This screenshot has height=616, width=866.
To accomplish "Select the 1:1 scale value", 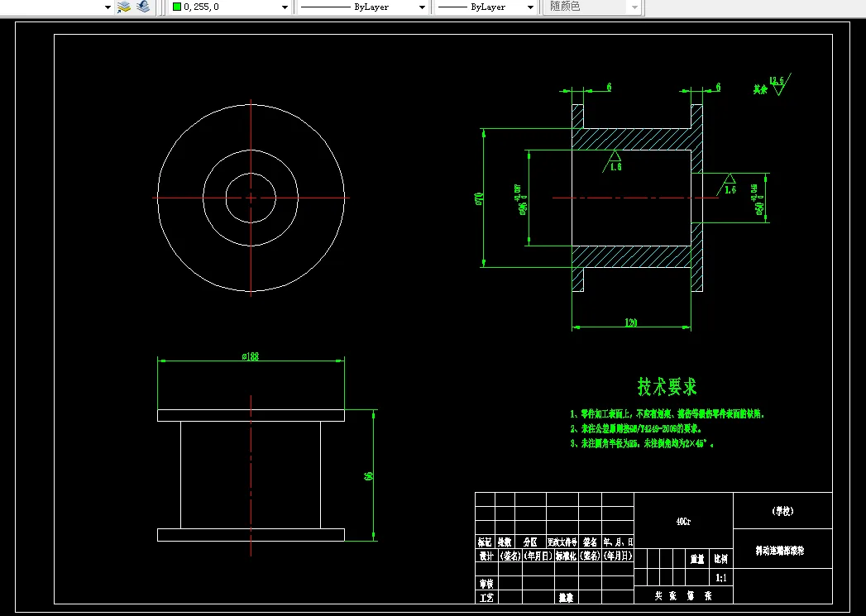I will pyautogui.click(x=720, y=578).
